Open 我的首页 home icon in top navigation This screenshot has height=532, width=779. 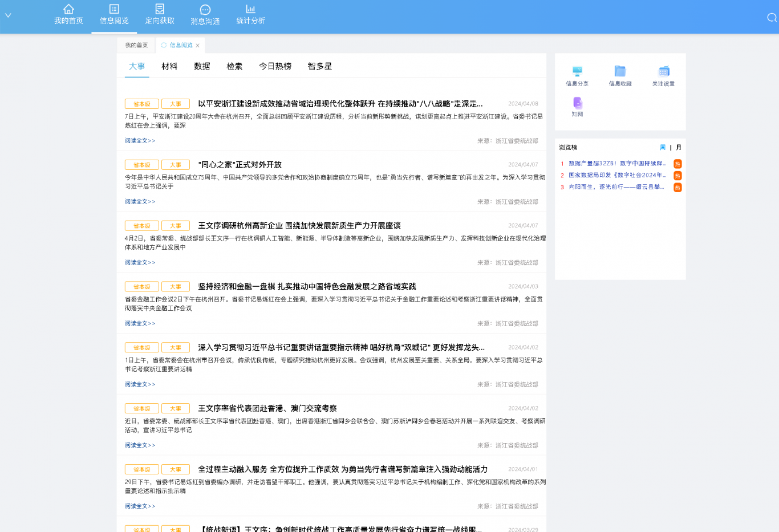(x=68, y=9)
